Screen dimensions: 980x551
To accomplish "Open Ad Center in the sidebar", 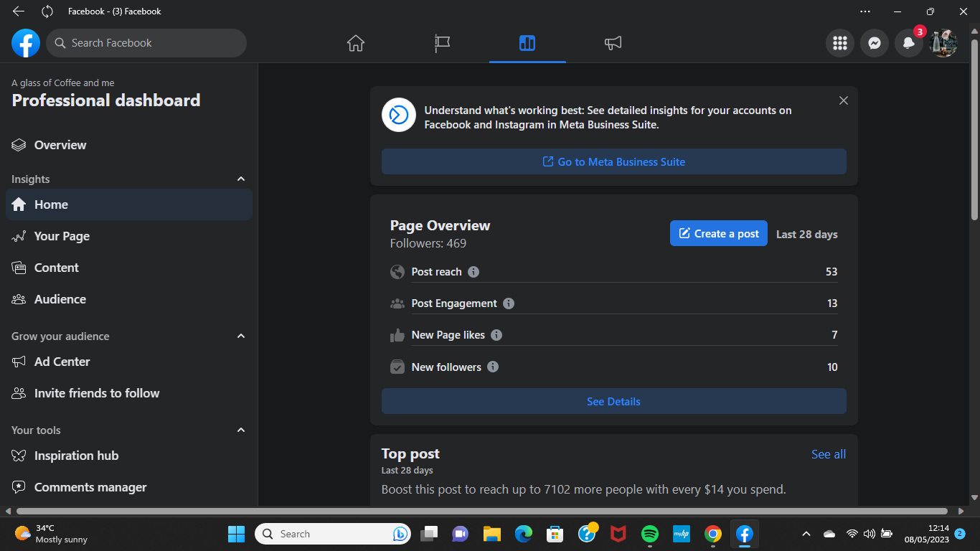I will (x=129, y=362).
